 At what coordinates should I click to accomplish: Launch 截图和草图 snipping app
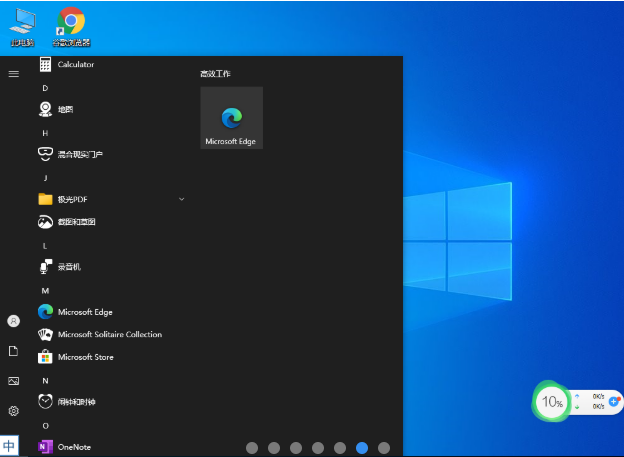111,222
